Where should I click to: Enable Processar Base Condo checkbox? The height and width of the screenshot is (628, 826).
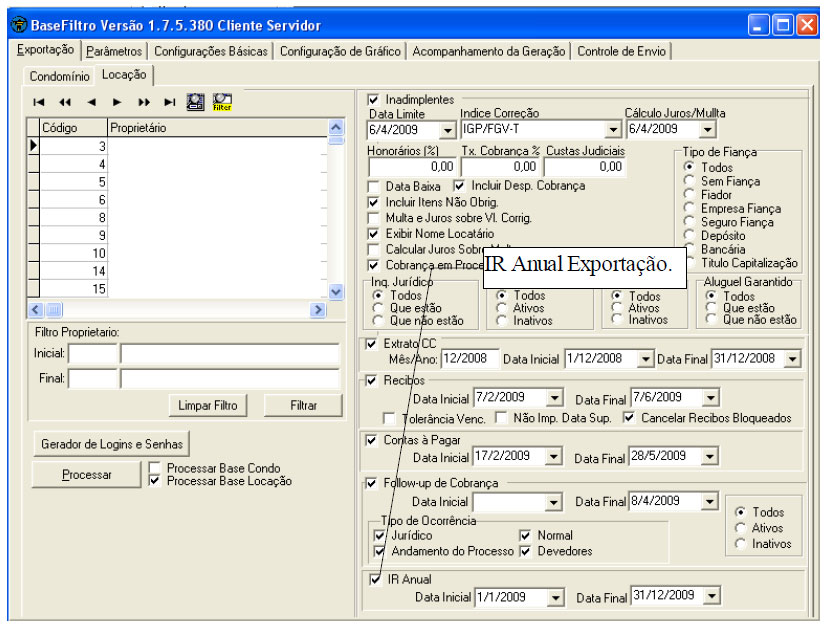[x=155, y=468]
